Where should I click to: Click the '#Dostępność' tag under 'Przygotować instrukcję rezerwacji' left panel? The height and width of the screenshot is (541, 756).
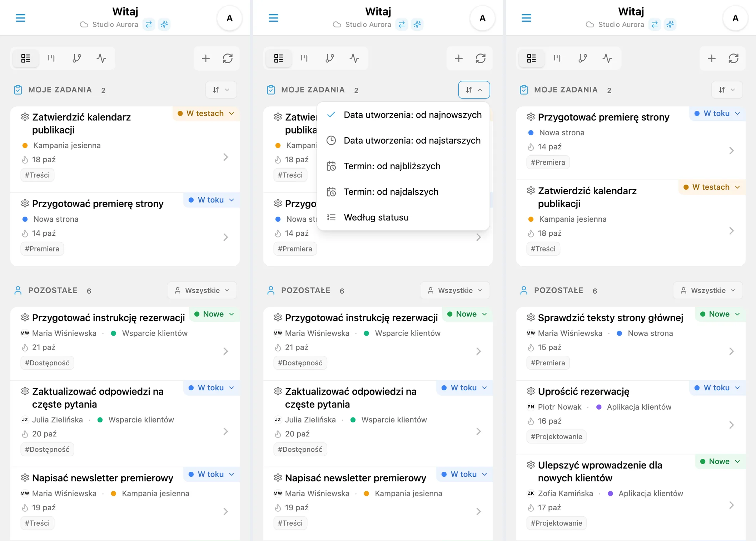click(47, 363)
